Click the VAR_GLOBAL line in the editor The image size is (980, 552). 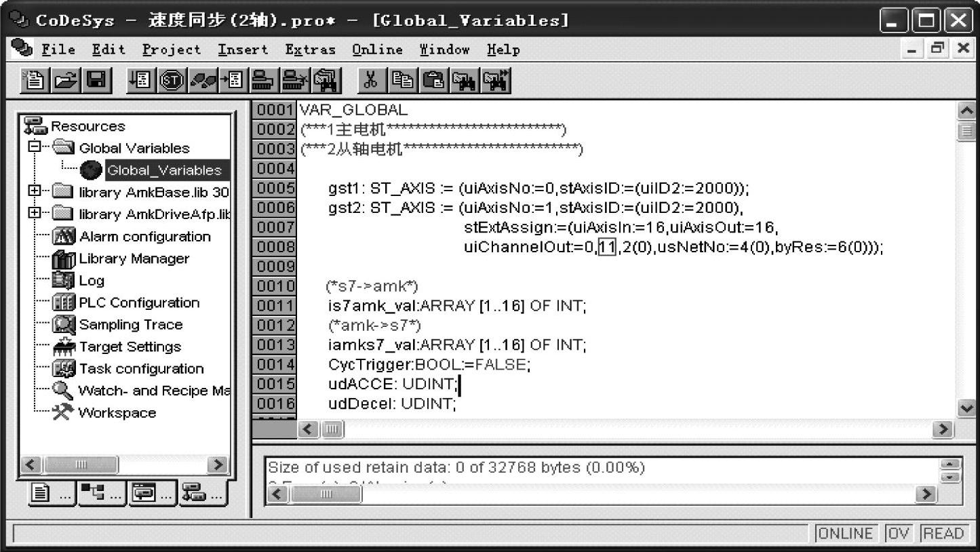(353, 109)
